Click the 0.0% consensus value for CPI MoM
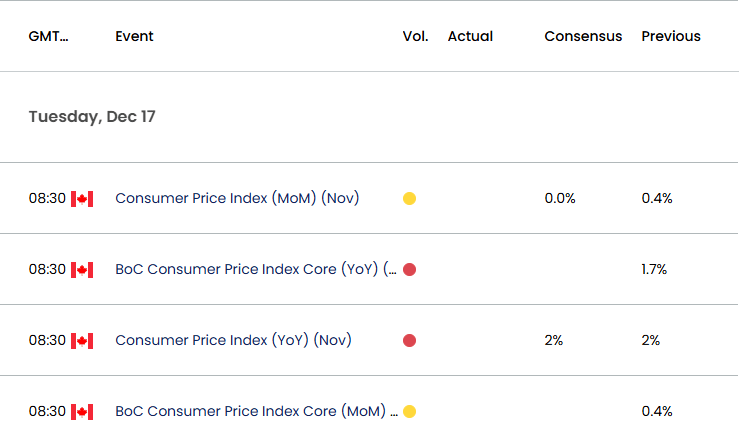Viewport: 739px width, 439px height. pyautogui.click(x=560, y=198)
